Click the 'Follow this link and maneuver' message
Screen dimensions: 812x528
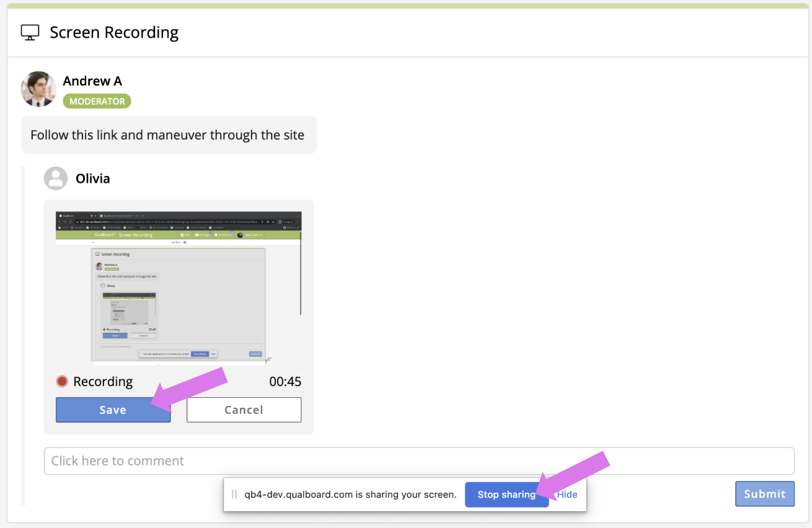pos(167,134)
